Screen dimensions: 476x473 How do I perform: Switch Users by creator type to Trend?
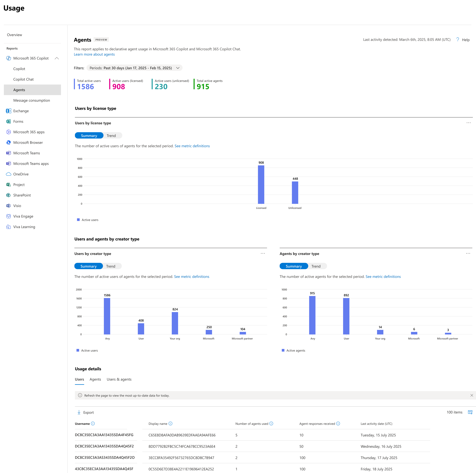pyautogui.click(x=111, y=266)
